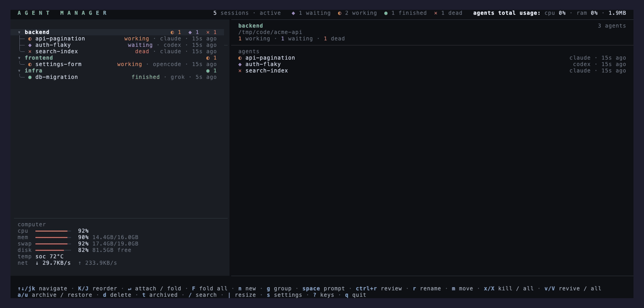The height and width of the screenshot is (308, 644).
Task: Click the 'r rename' shortcut hint
Action: pos(427,289)
